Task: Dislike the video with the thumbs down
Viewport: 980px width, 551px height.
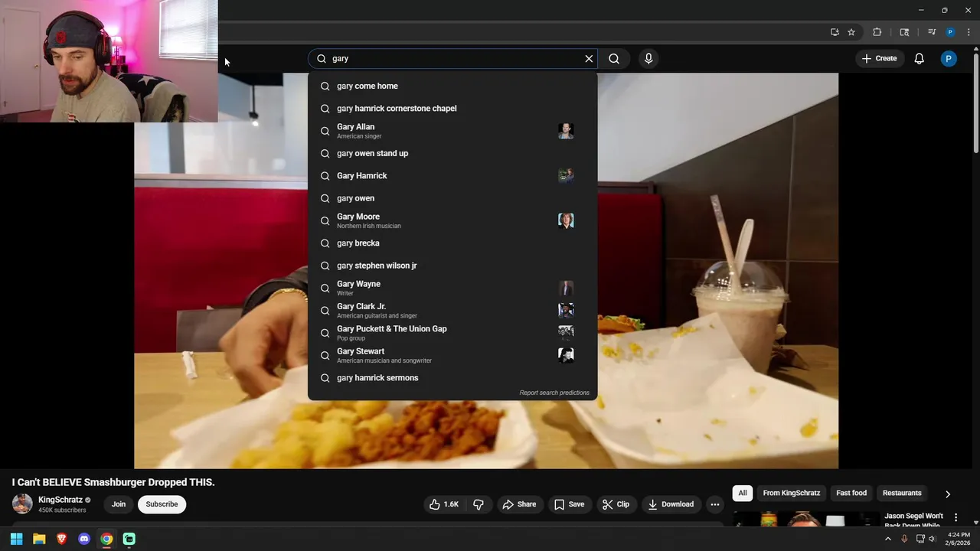Action: 479,504
